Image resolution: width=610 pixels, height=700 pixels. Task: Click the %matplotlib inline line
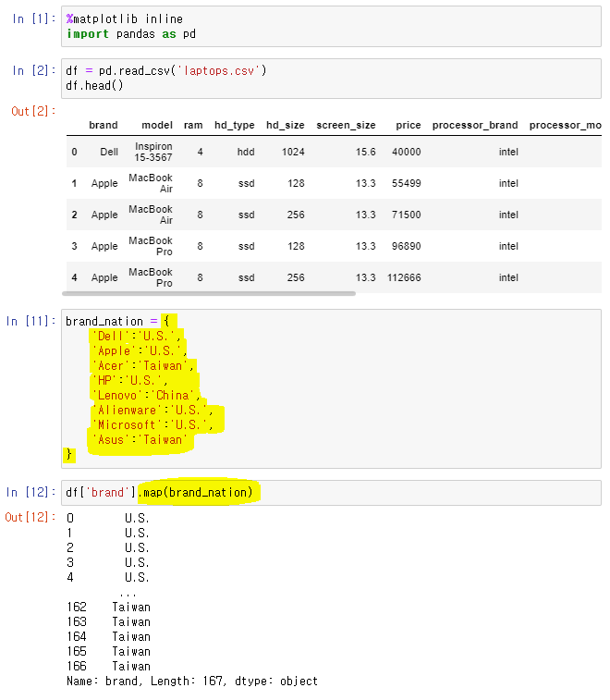(125, 18)
